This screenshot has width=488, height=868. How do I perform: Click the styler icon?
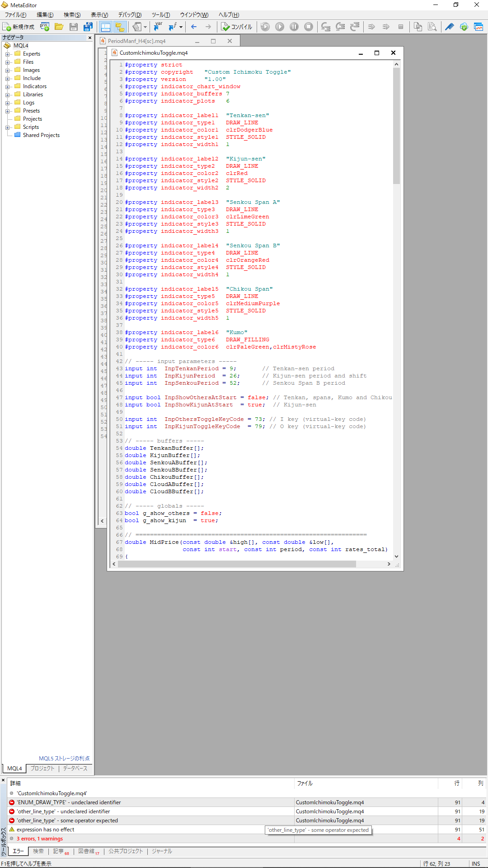(x=136, y=27)
